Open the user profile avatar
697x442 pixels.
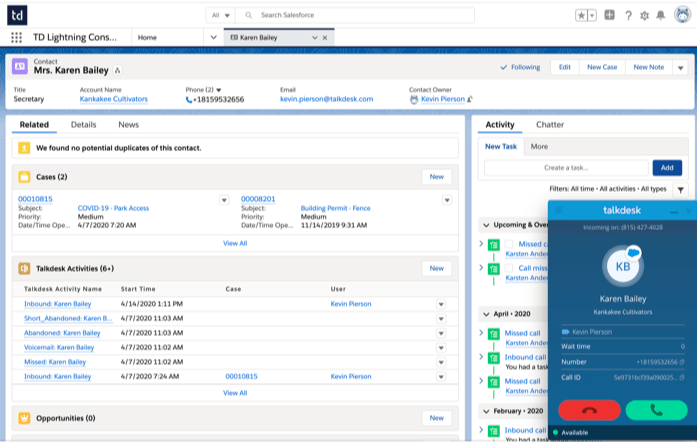pyautogui.click(x=682, y=15)
